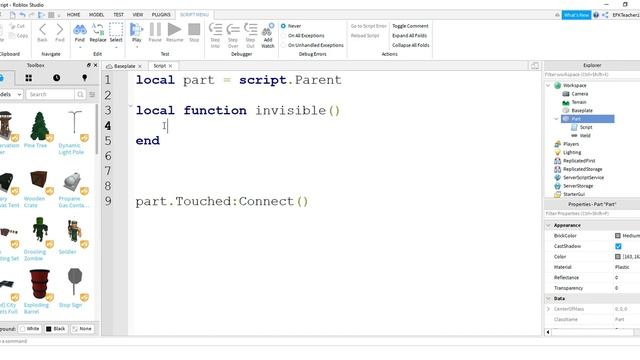Start the game with Play
Image resolution: width=640 pixels, height=360 pixels.
coord(136,33)
